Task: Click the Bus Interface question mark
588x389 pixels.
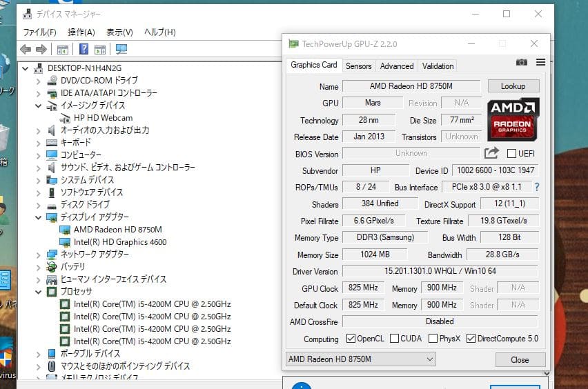Action: click(537, 187)
